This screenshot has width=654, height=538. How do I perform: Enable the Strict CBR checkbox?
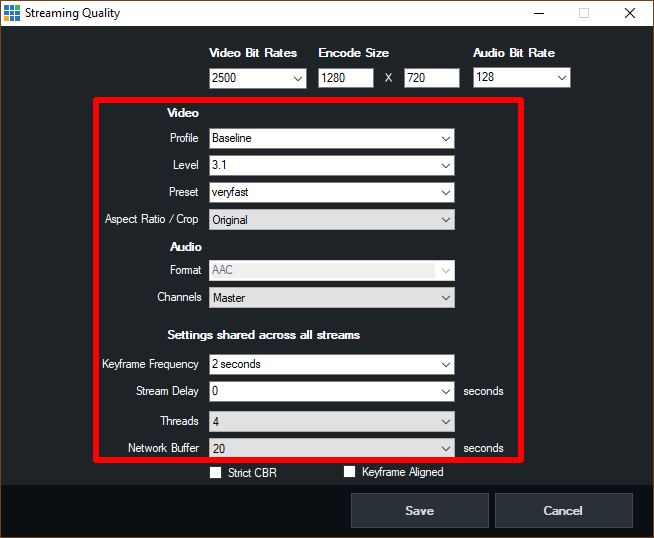[x=216, y=473]
